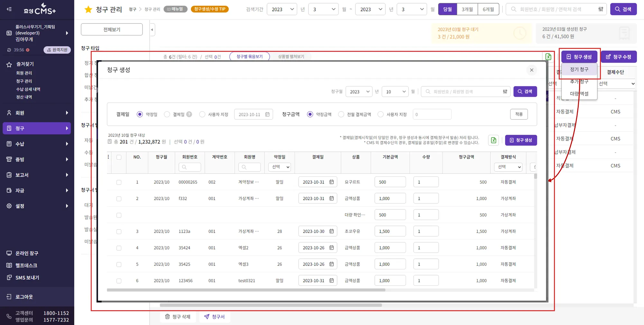This screenshot has width=644, height=325.
Task: Click the 적용 button
Action: (519, 114)
